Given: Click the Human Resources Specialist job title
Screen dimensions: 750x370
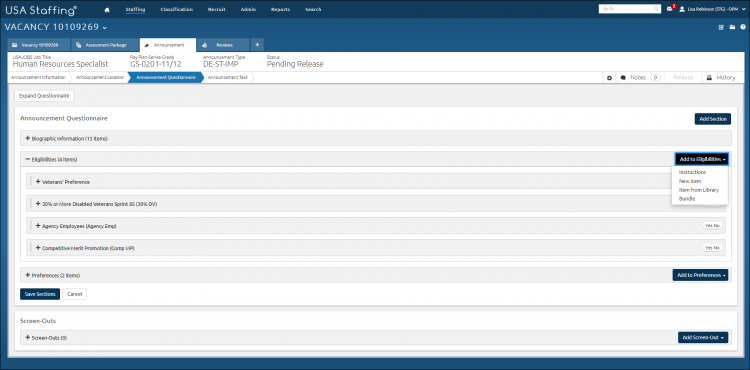Looking at the screenshot, I should point(60,64).
